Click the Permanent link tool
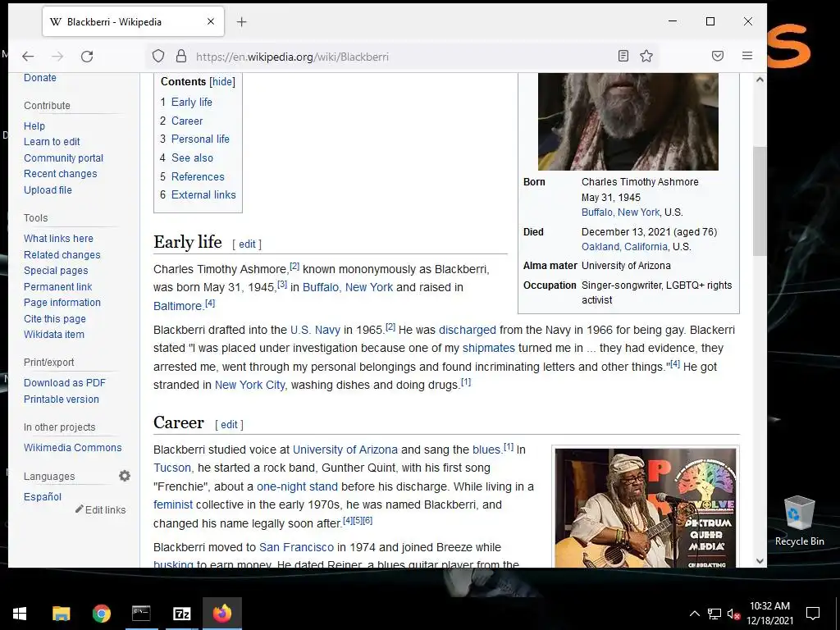 click(58, 286)
